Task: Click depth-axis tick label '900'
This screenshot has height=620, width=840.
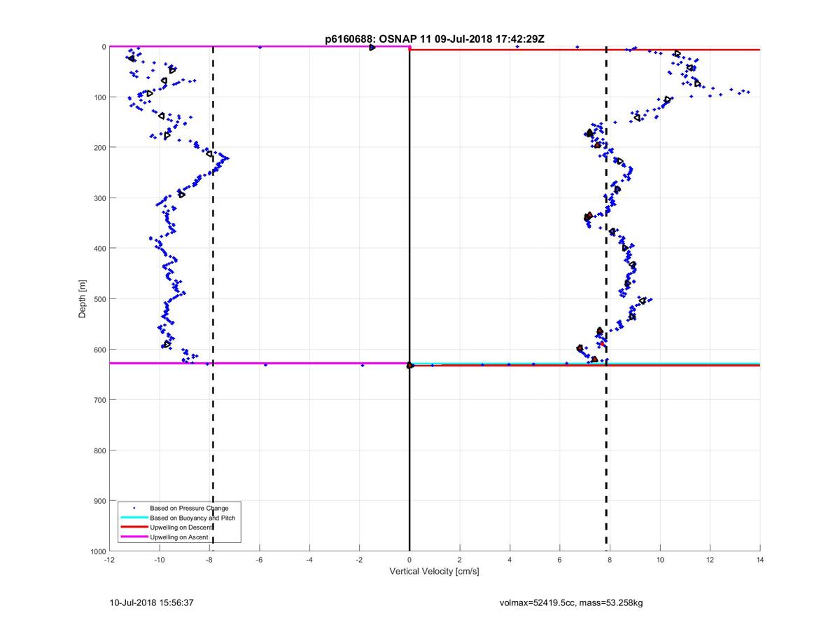Action: point(99,501)
